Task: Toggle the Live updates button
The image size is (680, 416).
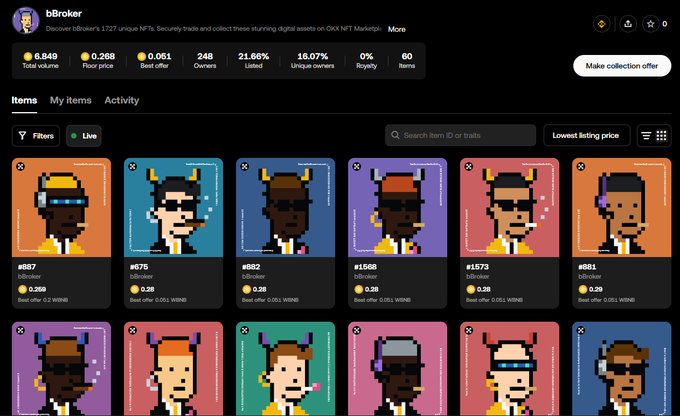Action: coord(84,136)
